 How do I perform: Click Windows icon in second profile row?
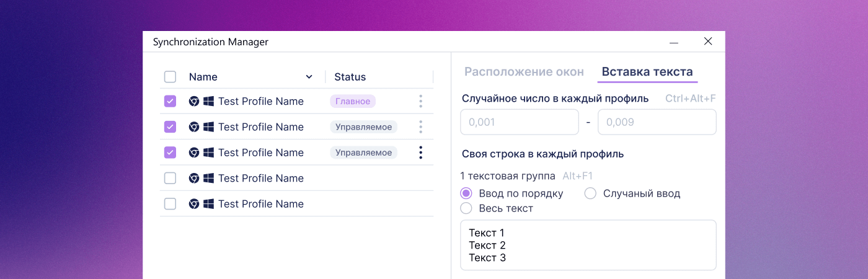tap(208, 127)
